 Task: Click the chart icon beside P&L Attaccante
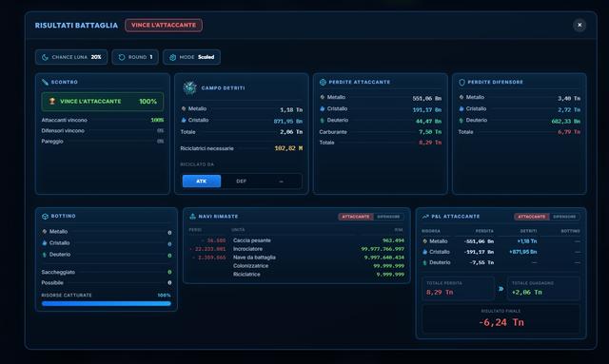coord(425,217)
